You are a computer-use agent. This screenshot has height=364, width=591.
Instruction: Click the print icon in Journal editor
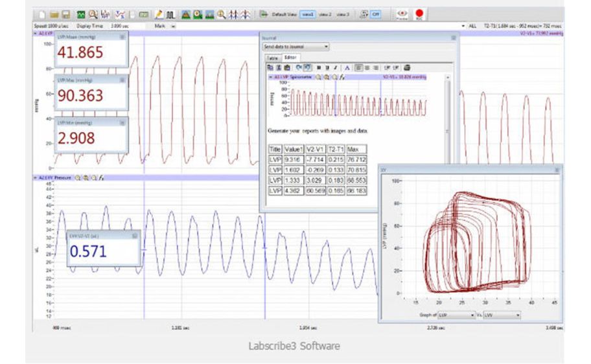407,67
